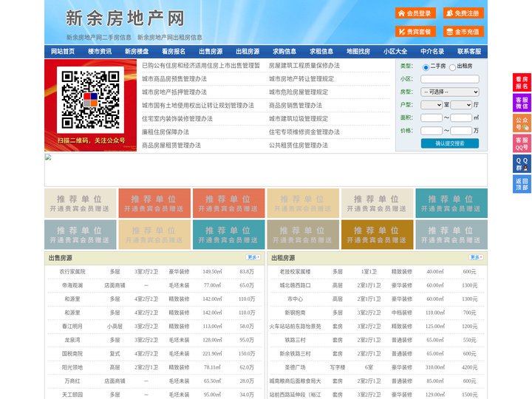532x399 pixels.
Task: Open the 中介名录 menu item
Action: click(x=432, y=52)
